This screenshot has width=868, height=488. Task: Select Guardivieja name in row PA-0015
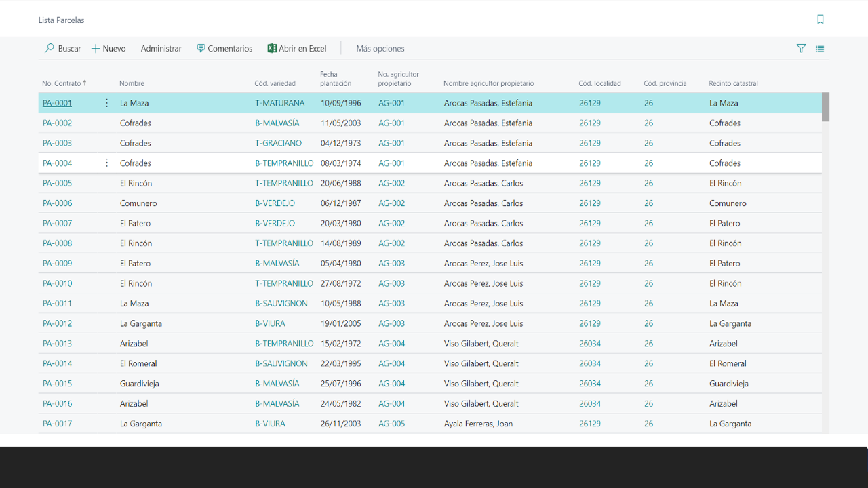pos(140,384)
